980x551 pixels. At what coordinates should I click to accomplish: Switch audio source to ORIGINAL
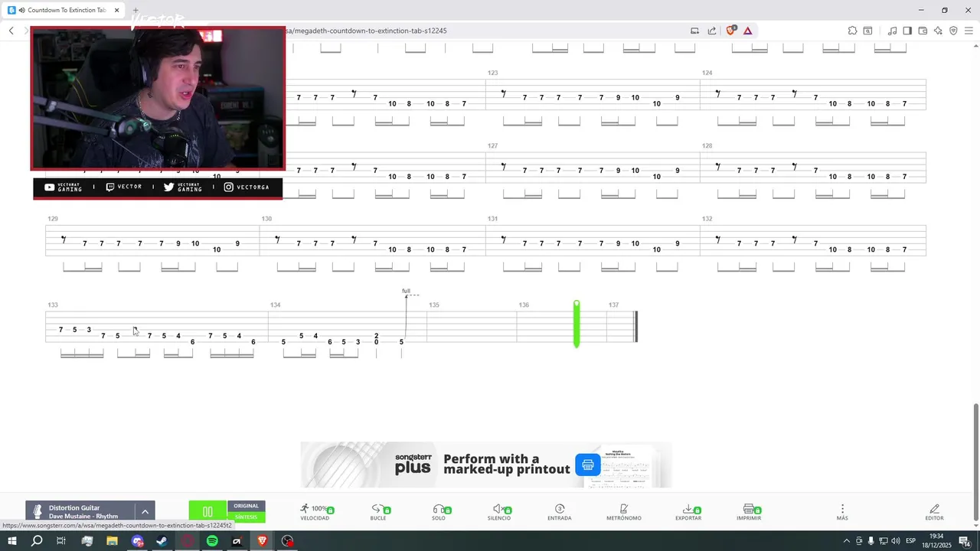click(x=247, y=506)
